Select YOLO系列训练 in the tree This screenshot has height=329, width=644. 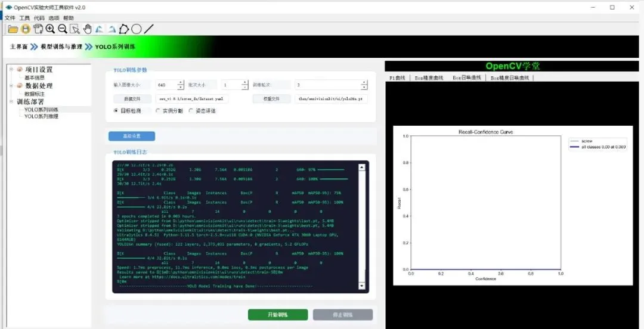pos(41,110)
